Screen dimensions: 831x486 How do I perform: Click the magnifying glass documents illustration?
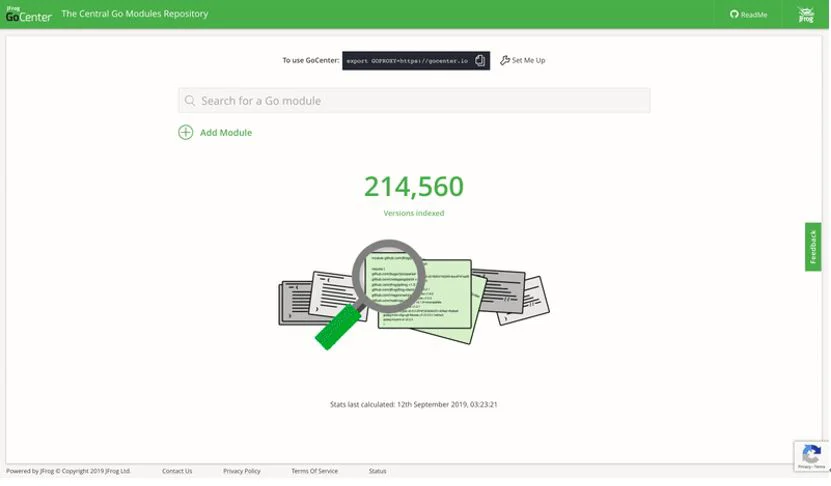(x=414, y=295)
